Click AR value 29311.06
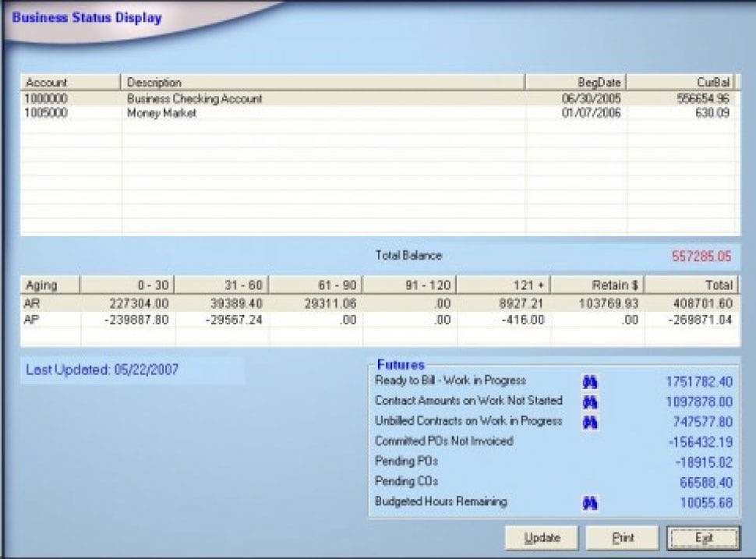756x559 pixels. [x=330, y=303]
